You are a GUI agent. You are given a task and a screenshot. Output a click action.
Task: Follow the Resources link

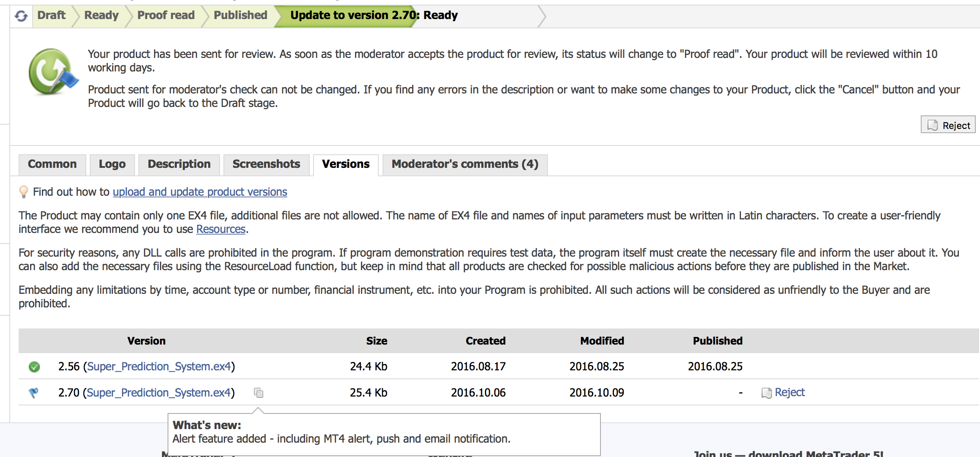click(221, 229)
